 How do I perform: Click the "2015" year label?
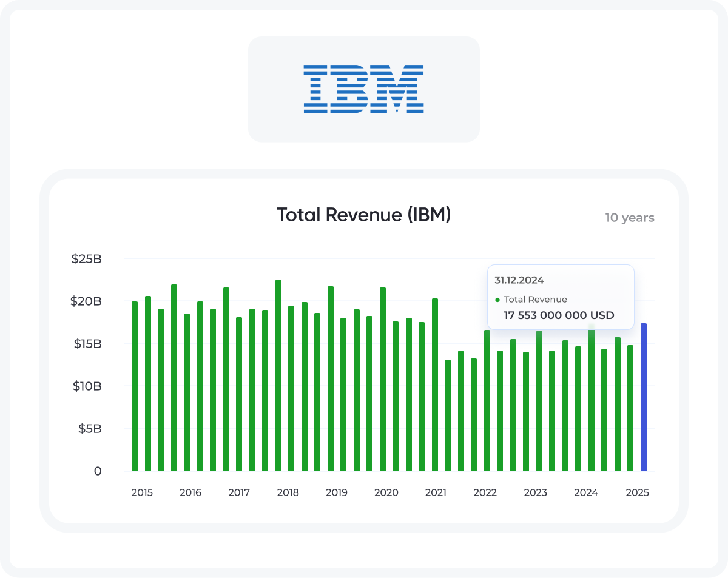coord(142,492)
